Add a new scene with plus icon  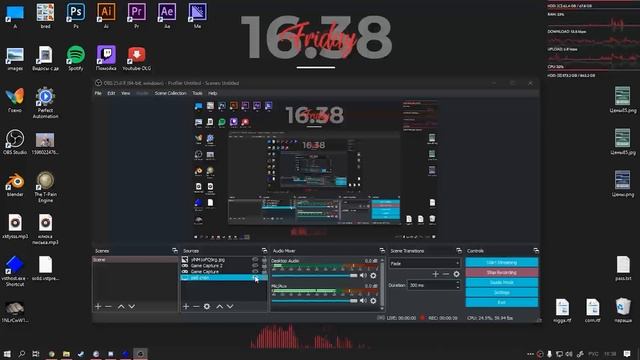98,306
